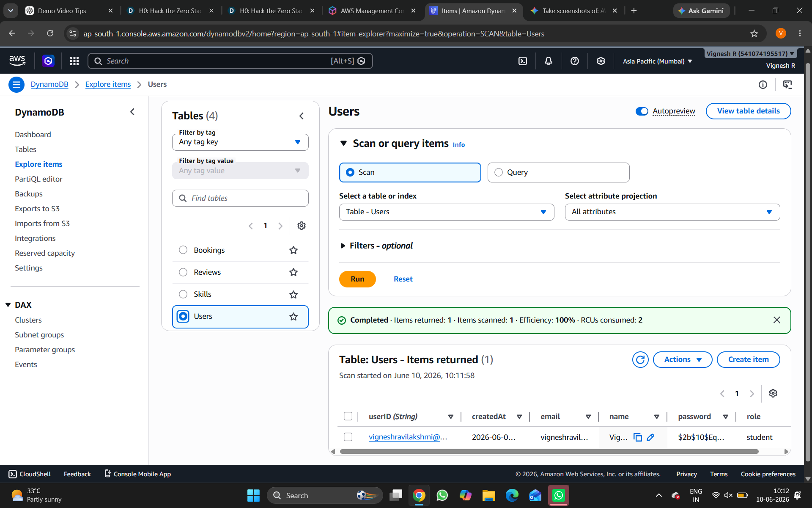Open the All attributes projection dropdown
Viewport: 812px width, 508px height.
point(672,212)
